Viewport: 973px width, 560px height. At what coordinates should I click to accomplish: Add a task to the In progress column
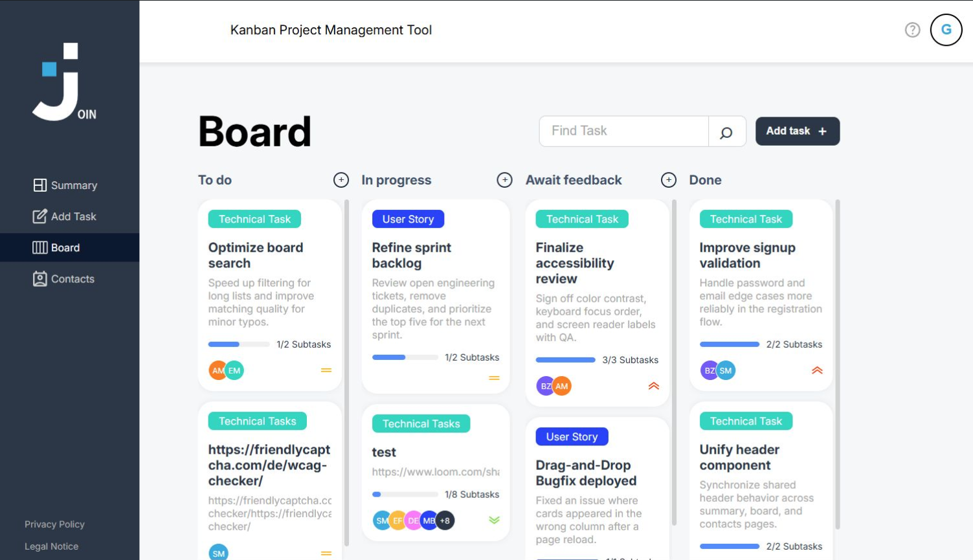[x=504, y=180]
